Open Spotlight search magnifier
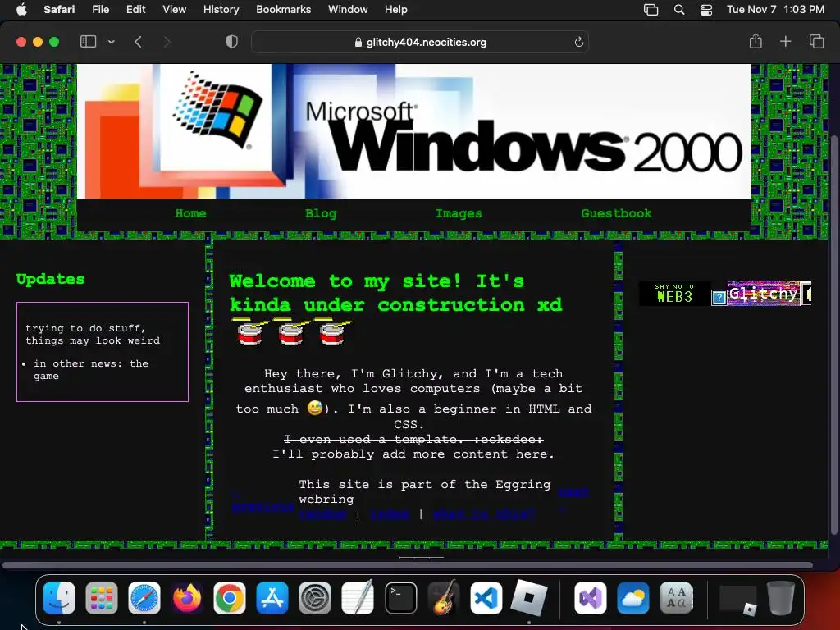Screen dimensions: 840x630 pos(678,9)
